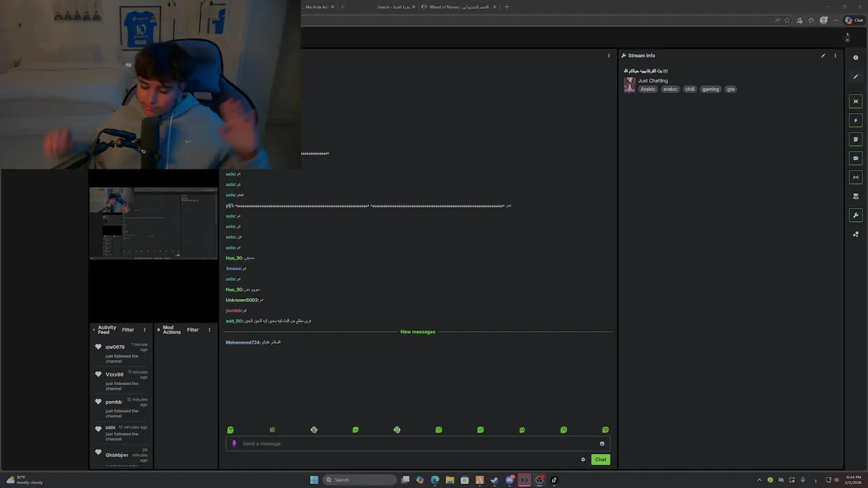
Task: Click username Mohammed724 in chat
Action: [x=243, y=342]
